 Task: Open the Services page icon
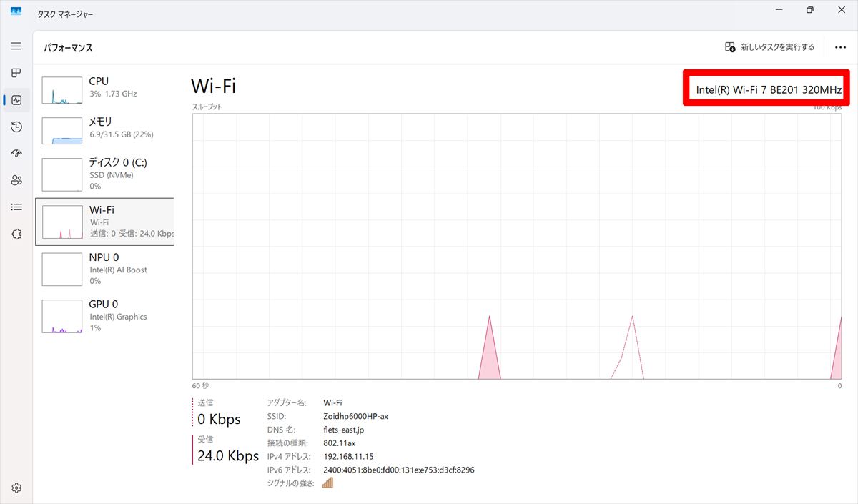(x=16, y=234)
